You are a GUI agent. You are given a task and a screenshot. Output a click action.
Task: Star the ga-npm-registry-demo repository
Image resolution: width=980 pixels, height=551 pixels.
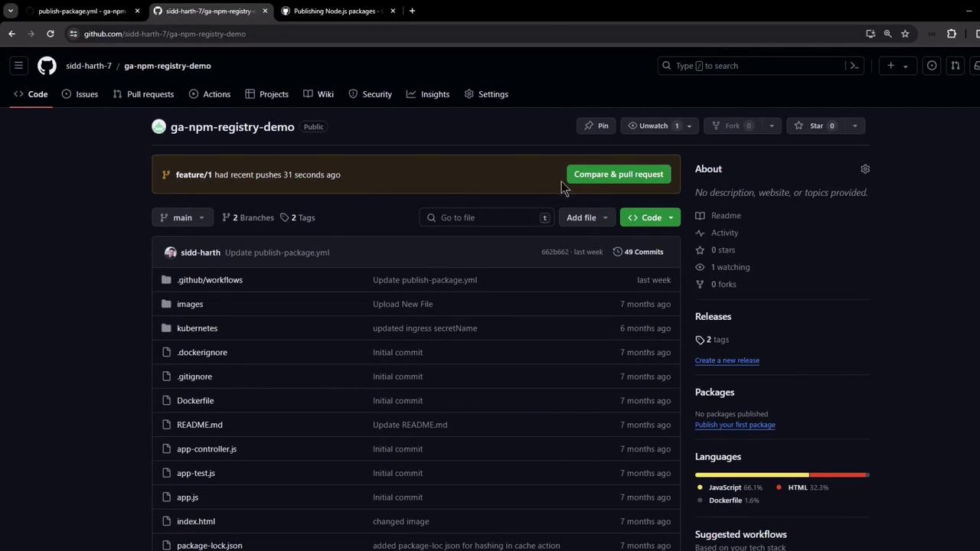[815, 126]
